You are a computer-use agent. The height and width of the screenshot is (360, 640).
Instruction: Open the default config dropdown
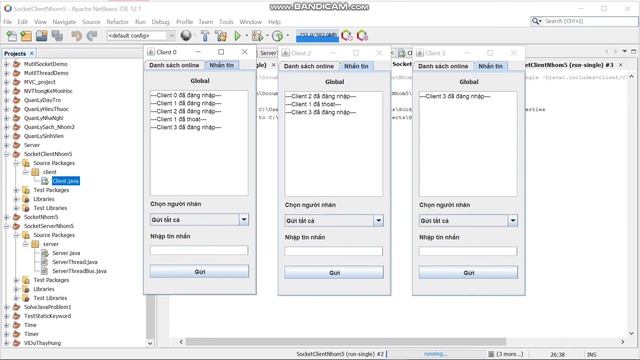171,36
